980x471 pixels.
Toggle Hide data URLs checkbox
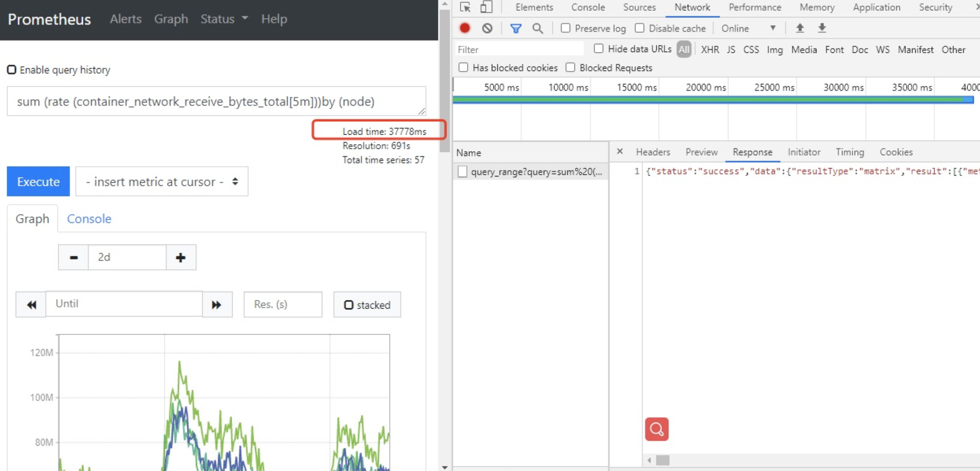(598, 49)
